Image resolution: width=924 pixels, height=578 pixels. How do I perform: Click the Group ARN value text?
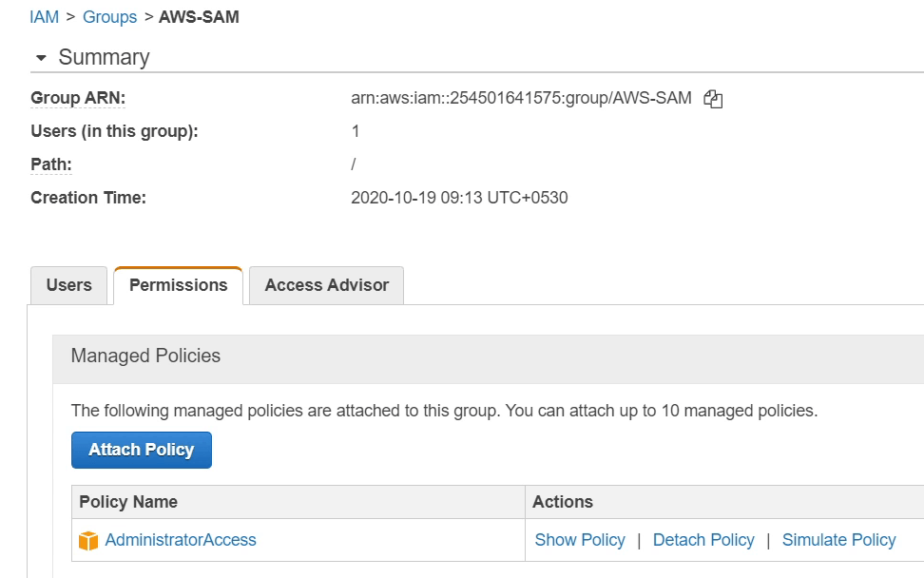[x=521, y=98]
